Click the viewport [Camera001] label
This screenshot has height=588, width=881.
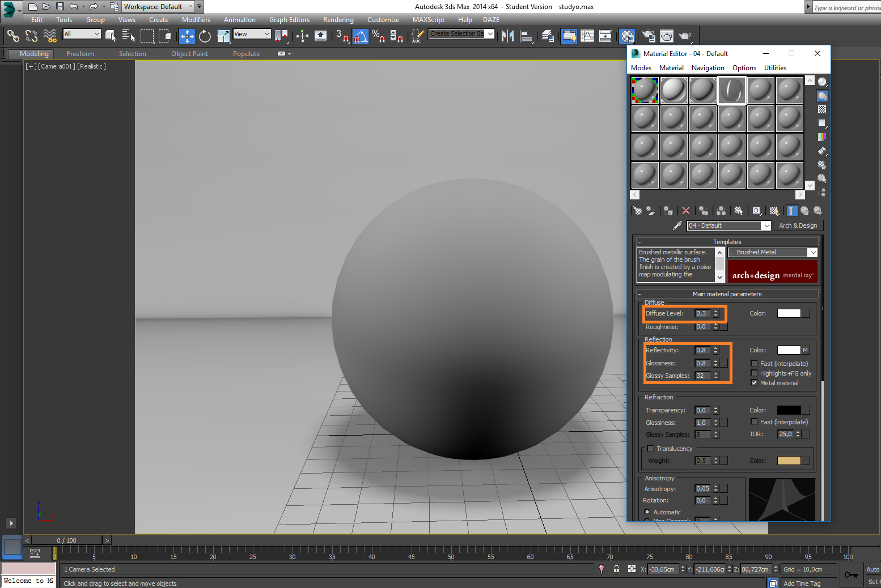[x=56, y=66]
